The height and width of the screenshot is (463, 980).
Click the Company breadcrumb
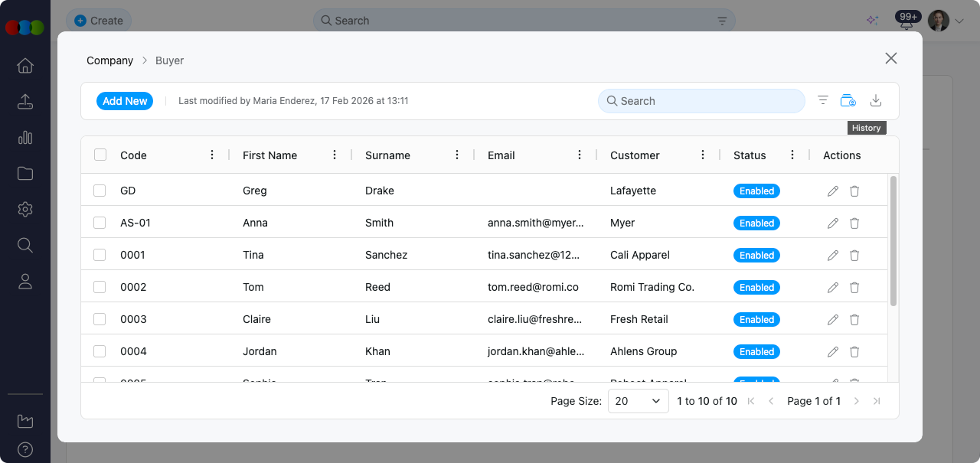109,60
